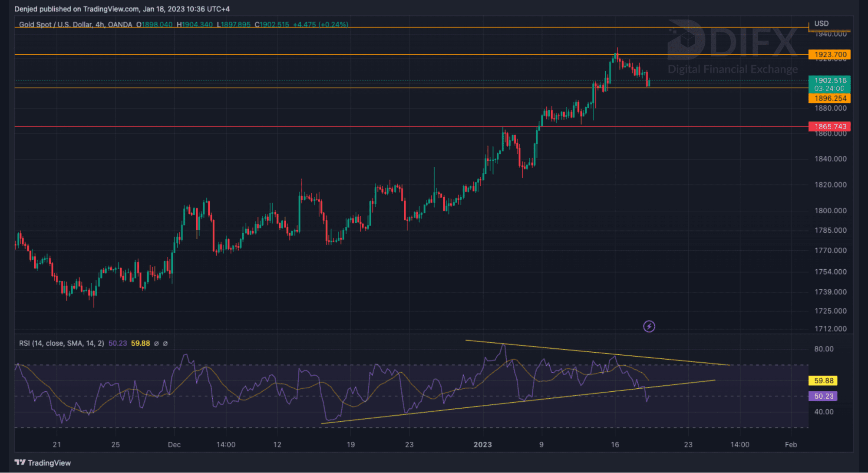
Task: Click the Gold Spot / U.S. Dollar title
Action: click(55, 25)
